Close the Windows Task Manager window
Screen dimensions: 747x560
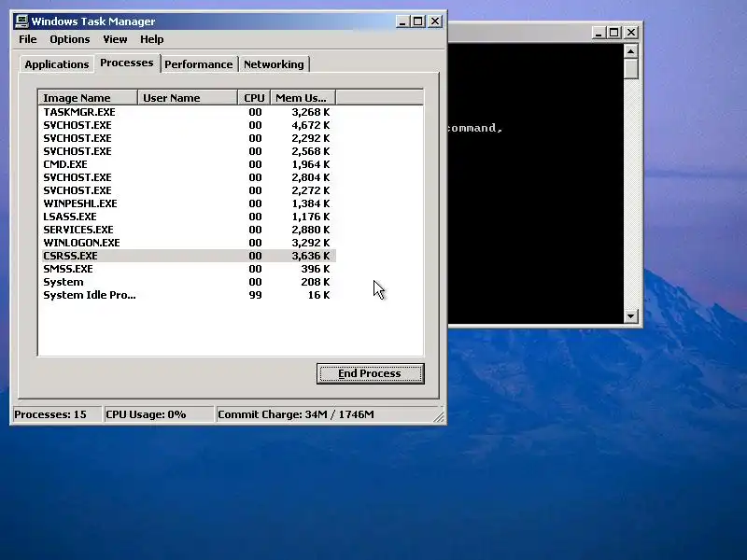(435, 21)
